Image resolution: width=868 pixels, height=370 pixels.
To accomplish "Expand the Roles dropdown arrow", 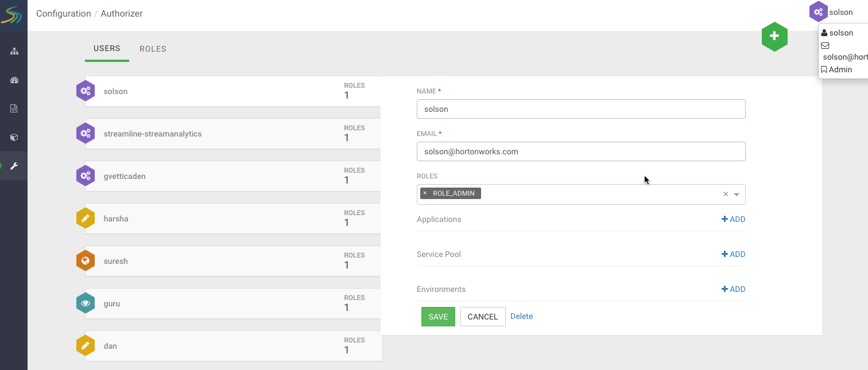I will [x=737, y=194].
